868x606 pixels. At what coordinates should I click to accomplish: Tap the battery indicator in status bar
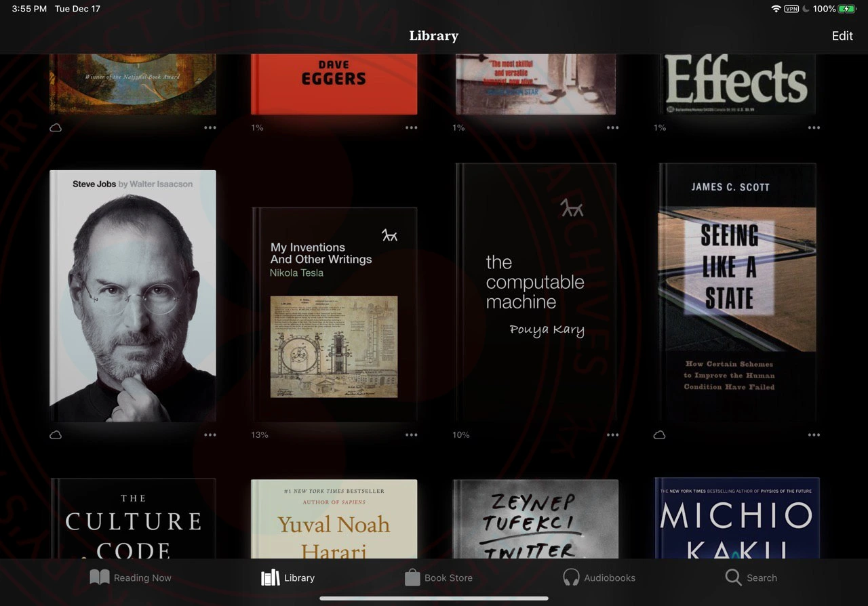point(847,9)
